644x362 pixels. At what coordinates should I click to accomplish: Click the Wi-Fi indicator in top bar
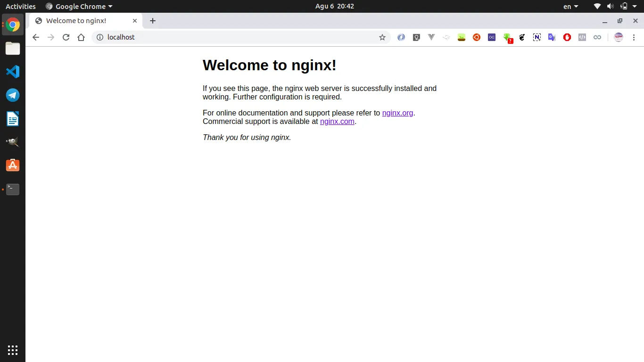[x=597, y=6]
